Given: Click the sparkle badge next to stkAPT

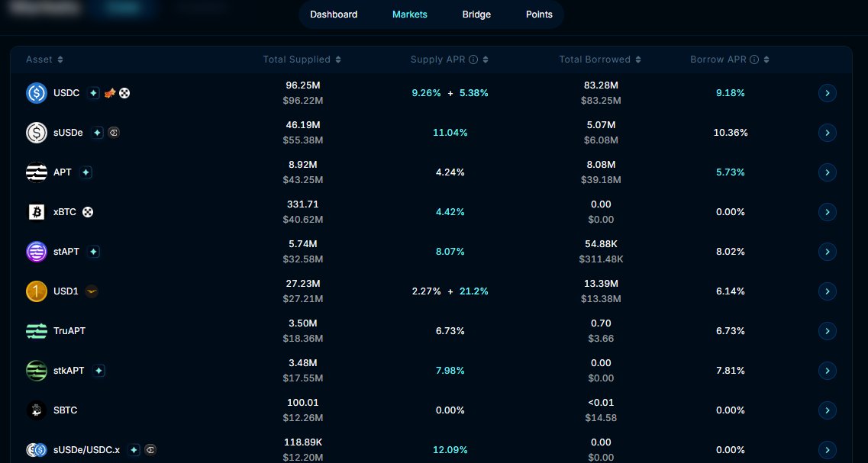Looking at the screenshot, I should [98, 371].
